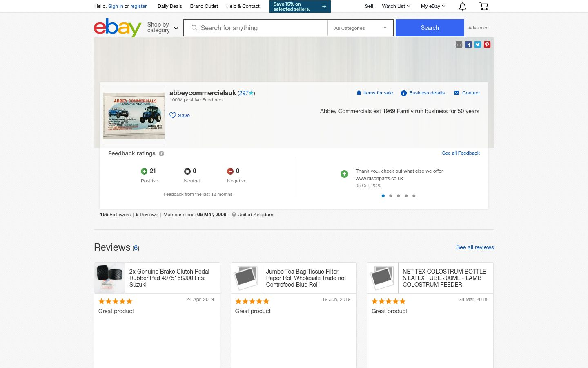Open the notifications bell
Viewport: 588px width, 368px height.
pos(463,6)
